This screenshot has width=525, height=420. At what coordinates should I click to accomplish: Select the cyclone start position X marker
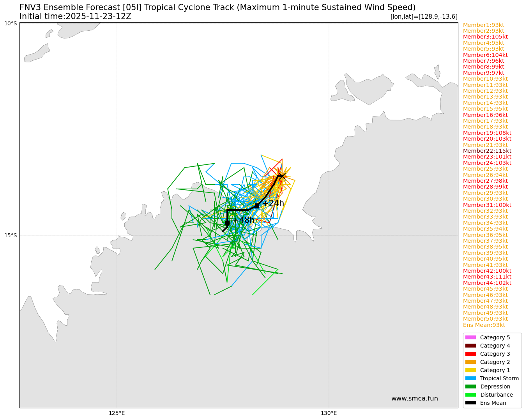282,176
